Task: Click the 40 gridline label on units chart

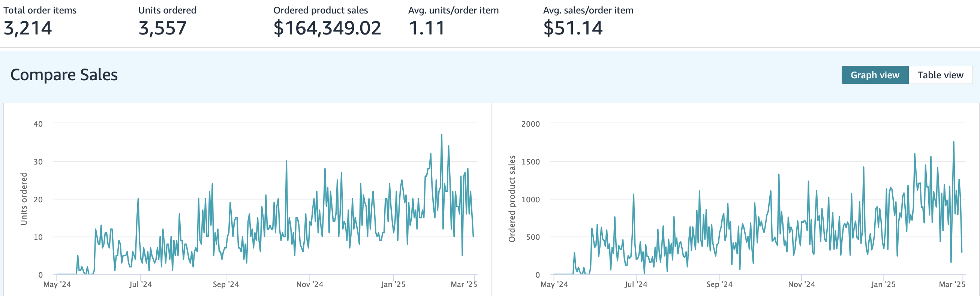Action: point(38,124)
